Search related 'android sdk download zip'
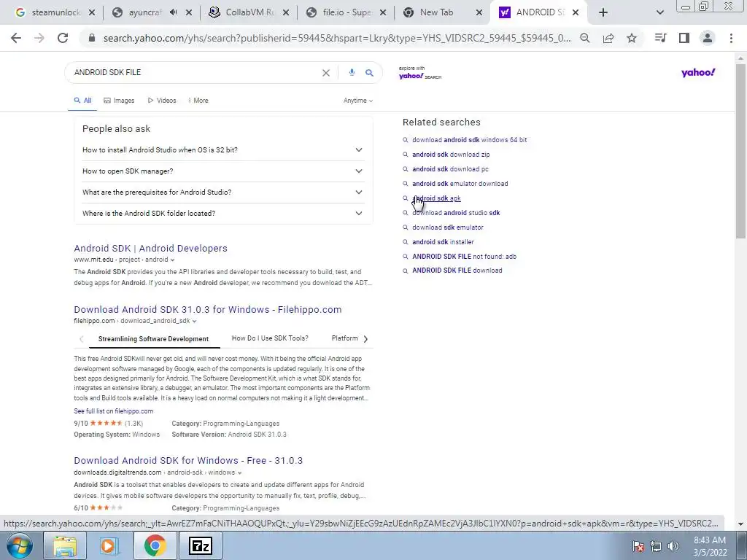747x560 pixels. pyautogui.click(x=451, y=155)
